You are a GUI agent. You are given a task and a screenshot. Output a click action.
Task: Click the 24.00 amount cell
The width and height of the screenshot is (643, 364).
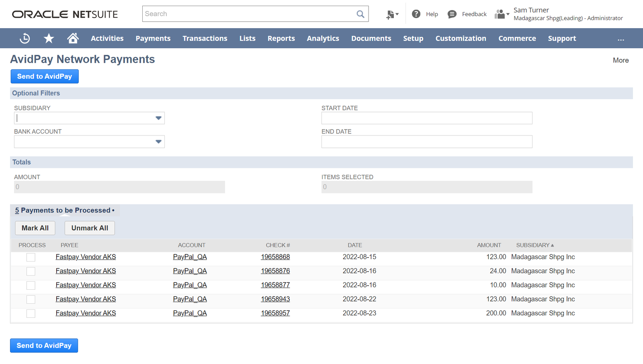(x=498, y=271)
